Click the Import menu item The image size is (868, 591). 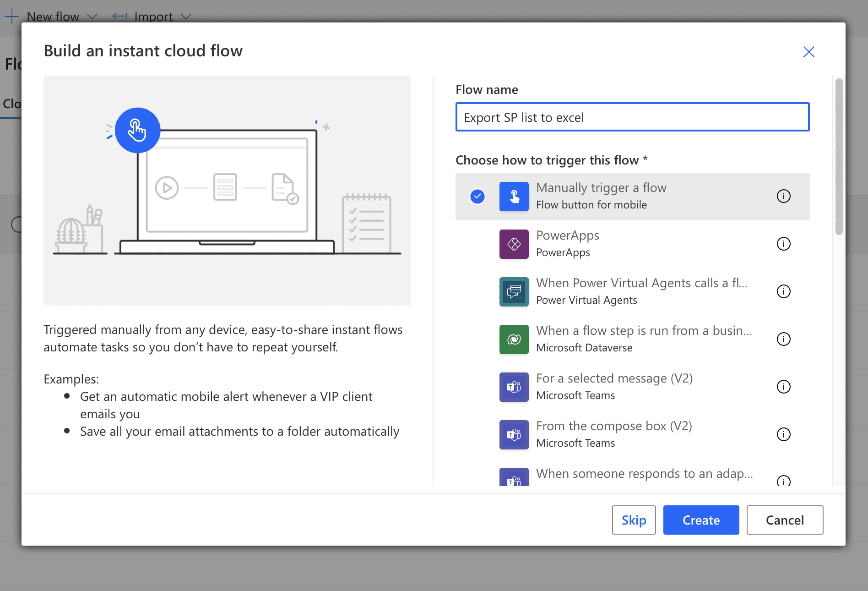pos(153,16)
